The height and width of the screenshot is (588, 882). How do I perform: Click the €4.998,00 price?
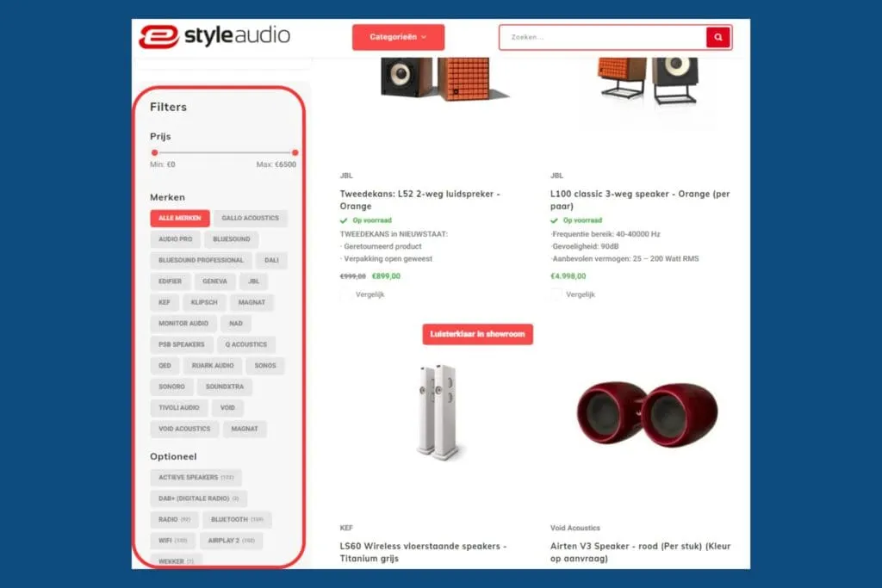(568, 276)
